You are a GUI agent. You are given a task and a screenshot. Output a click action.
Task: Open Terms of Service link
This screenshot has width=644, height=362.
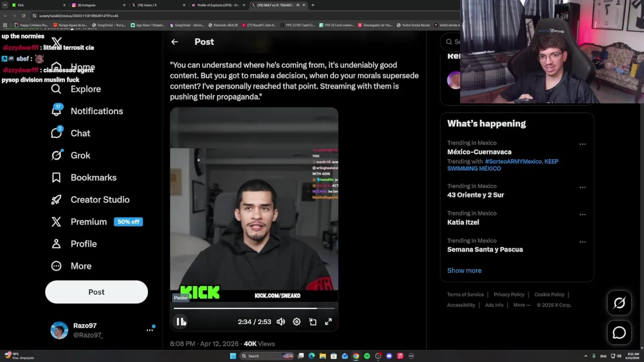click(x=465, y=295)
